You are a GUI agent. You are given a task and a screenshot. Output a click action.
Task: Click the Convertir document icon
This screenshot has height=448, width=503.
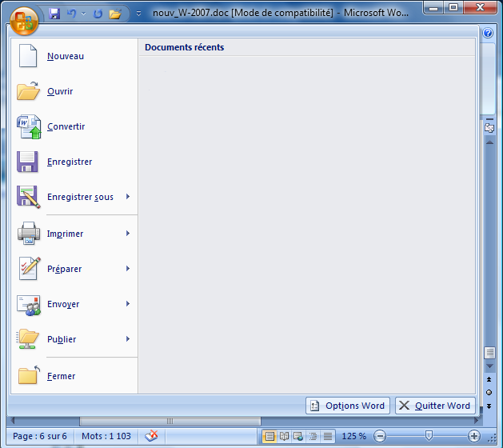point(29,126)
